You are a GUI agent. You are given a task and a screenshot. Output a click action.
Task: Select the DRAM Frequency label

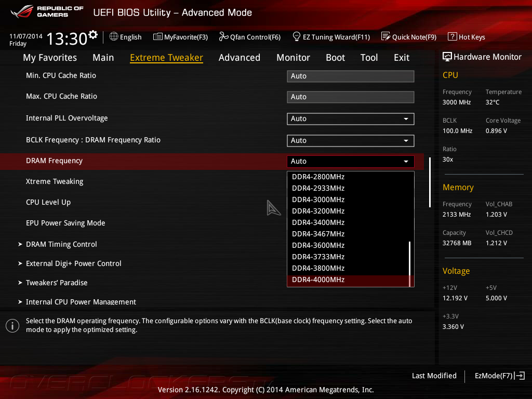pyautogui.click(x=54, y=161)
